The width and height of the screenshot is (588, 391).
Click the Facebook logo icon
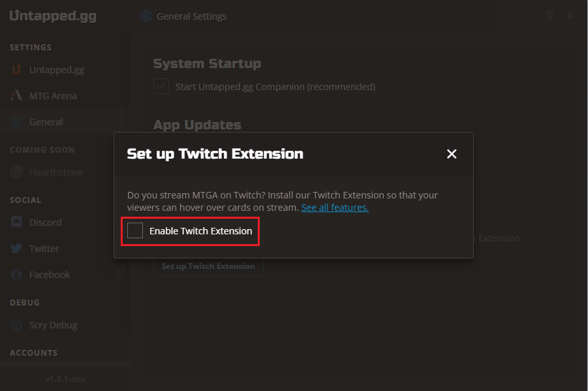click(16, 275)
